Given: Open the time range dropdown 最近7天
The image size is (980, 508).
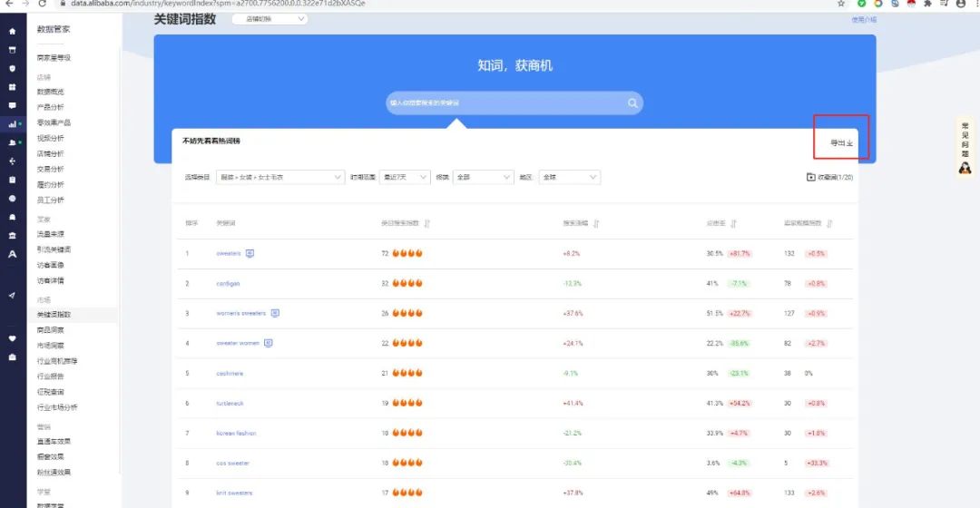Looking at the screenshot, I should [x=405, y=178].
